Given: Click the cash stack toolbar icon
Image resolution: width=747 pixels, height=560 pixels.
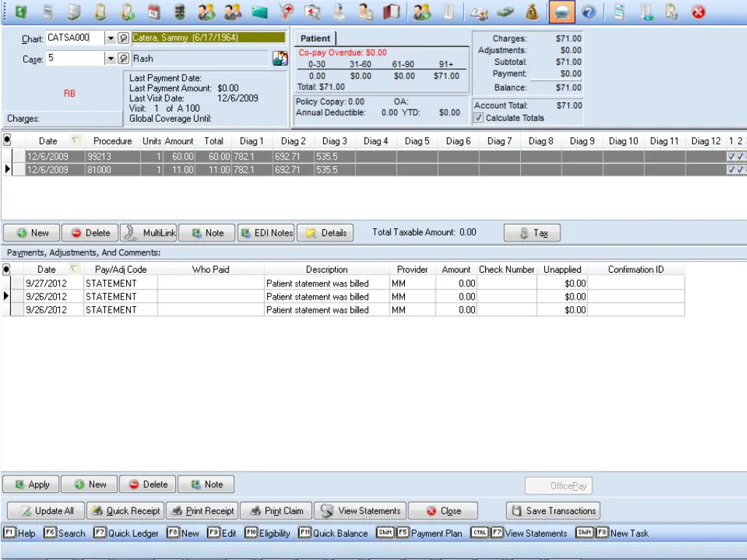Looking at the screenshot, I should [x=506, y=12].
